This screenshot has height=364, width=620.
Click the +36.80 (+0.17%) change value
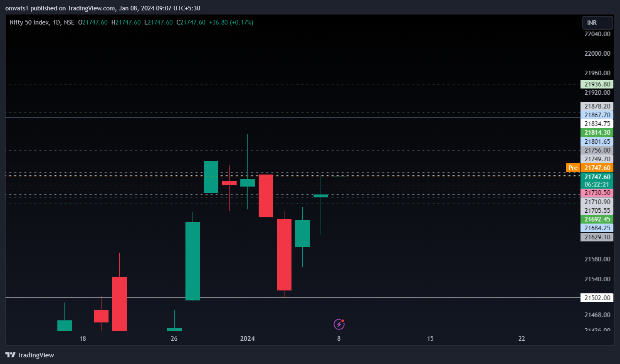point(231,22)
